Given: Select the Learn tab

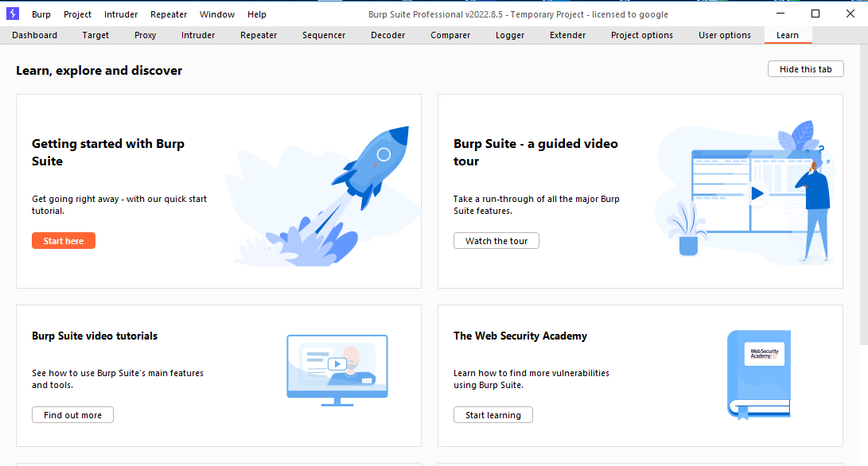Looking at the screenshot, I should (788, 36).
